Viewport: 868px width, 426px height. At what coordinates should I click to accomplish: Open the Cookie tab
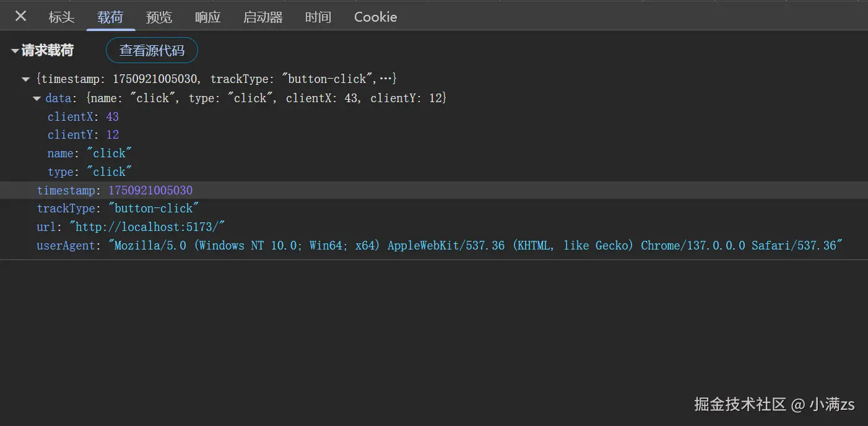click(x=375, y=17)
